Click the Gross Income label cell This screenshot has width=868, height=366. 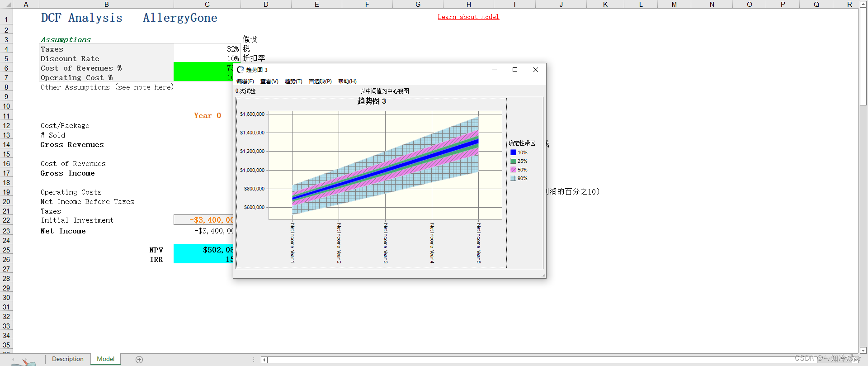pyautogui.click(x=68, y=173)
